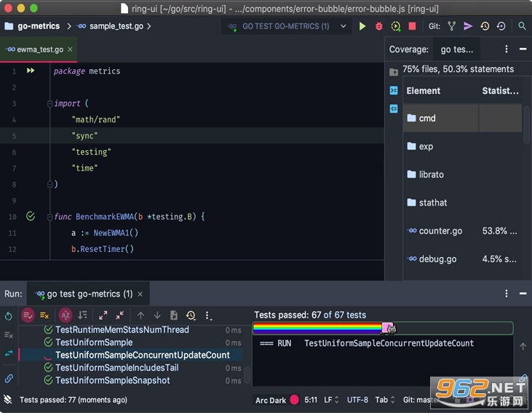Click autoscroll from source coverage icon
Screen dimensions: 532x413
[394, 109]
